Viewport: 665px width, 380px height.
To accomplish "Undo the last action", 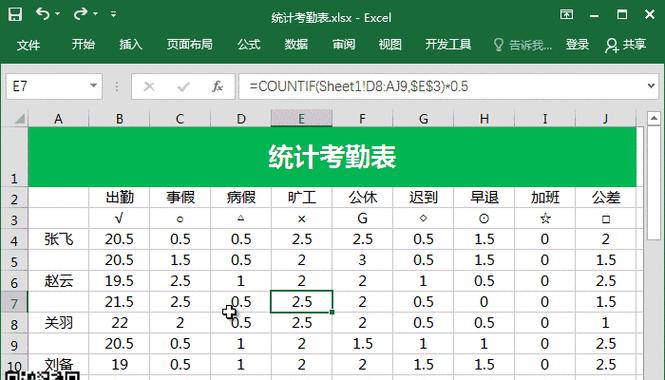I will pos(42,14).
